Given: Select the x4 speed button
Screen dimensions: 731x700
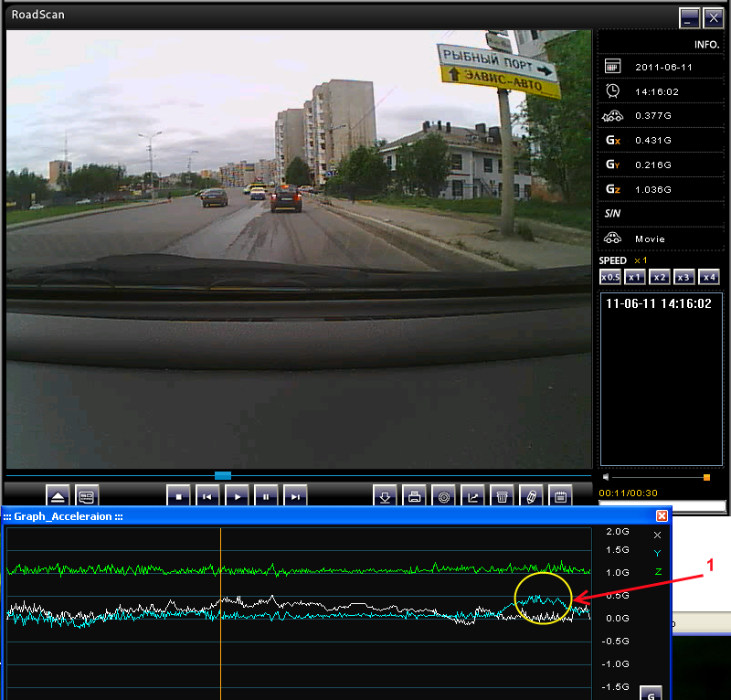Looking at the screenshot, I should [x=709, y=277].
